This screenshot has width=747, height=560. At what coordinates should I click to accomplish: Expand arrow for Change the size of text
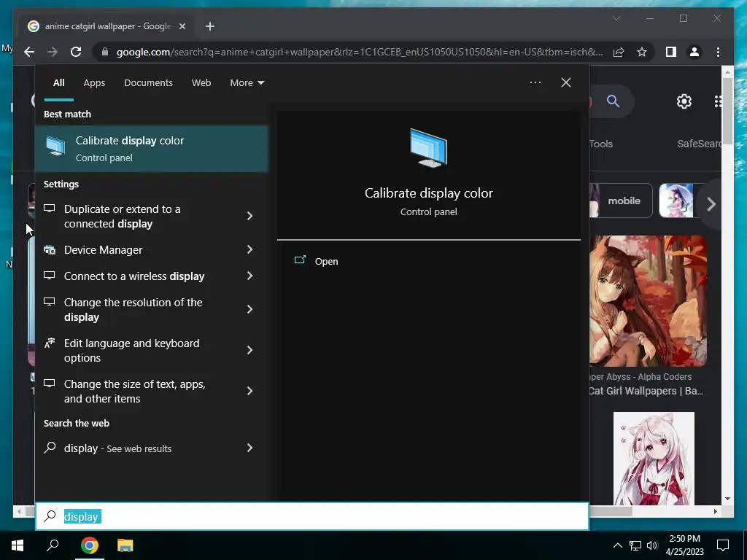(249, 391)
